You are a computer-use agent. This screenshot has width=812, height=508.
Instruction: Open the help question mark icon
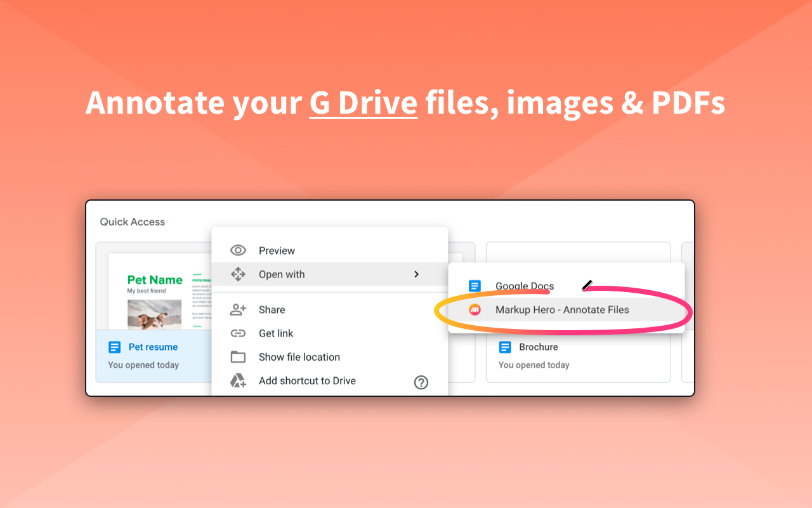421,382
